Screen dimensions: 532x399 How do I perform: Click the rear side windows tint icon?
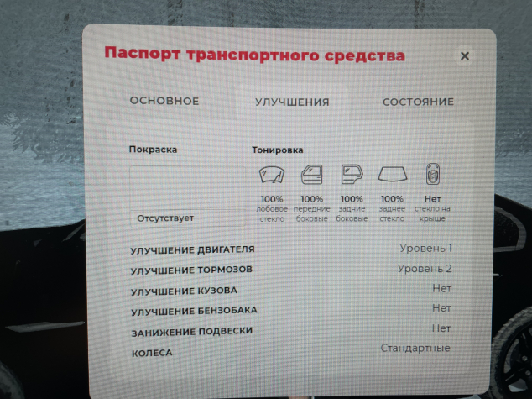click(352, 174)
